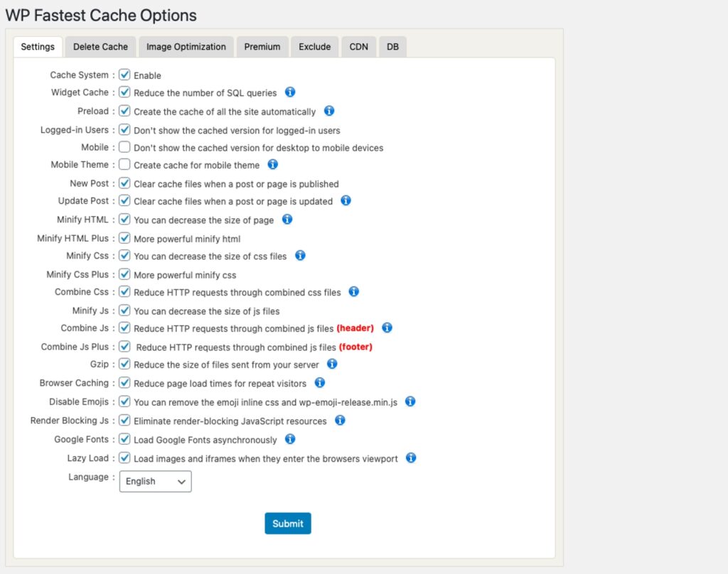Select the Exclude tab

[314, 47]
